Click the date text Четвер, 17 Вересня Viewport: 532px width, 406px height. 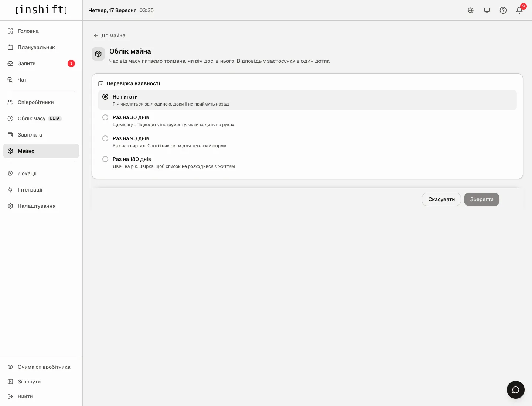click(113, 10)
